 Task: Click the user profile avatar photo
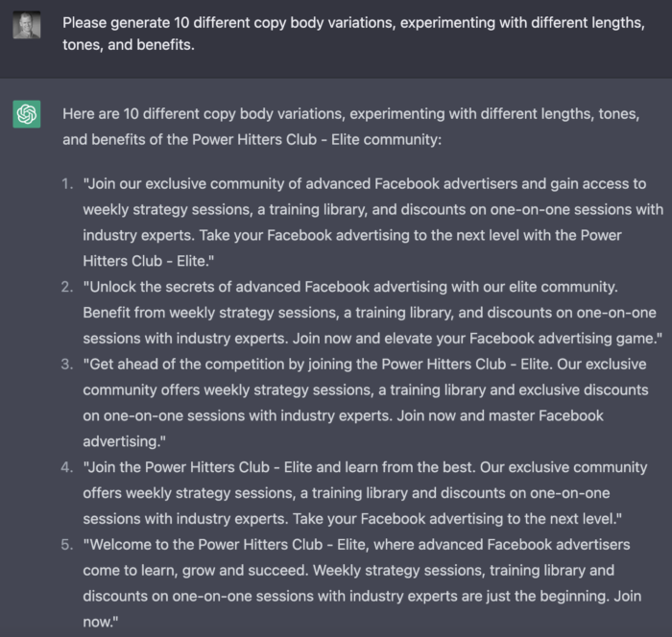[27, 25]
